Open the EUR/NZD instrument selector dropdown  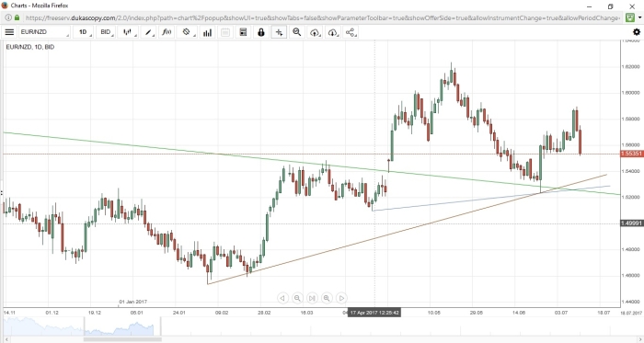(44, 32)
